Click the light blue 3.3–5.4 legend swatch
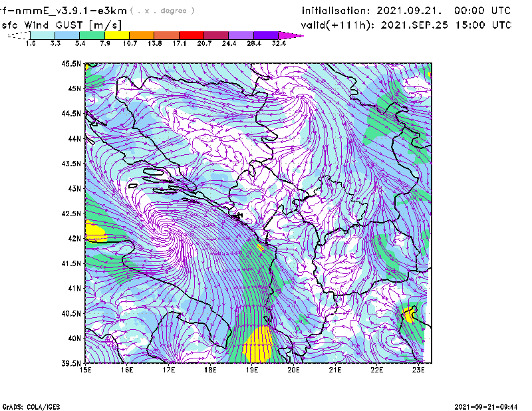 67,35
